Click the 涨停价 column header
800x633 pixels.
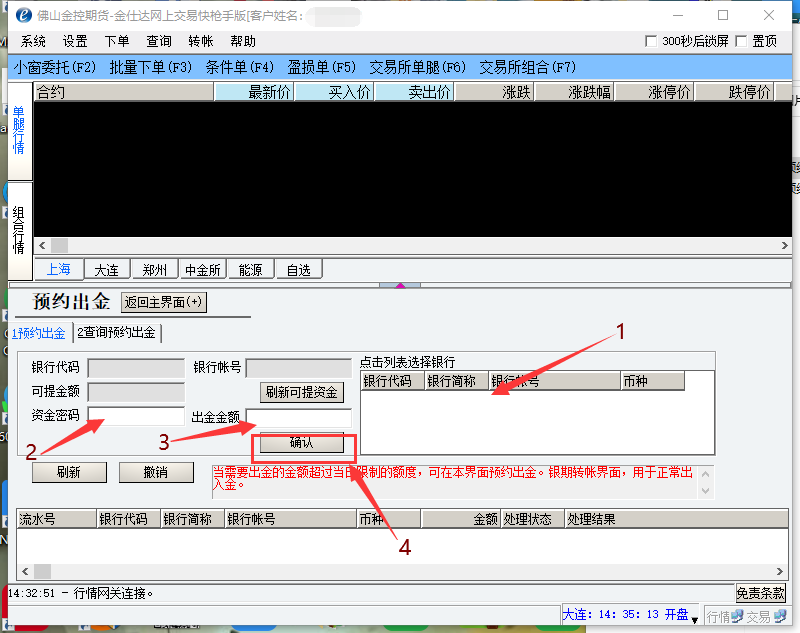point(654,92)
